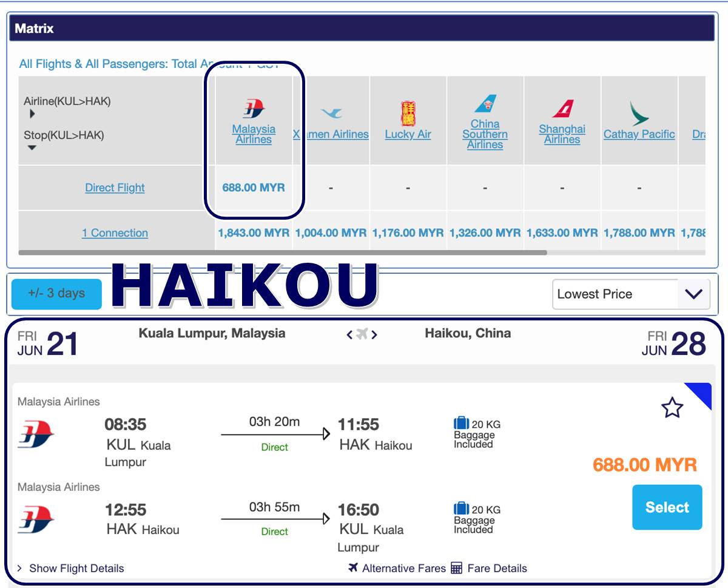Expand the Airline(KUL>HAK) arrow
Image resolution: width=728 pixels, height=588 pixels.
pos(32,114)
